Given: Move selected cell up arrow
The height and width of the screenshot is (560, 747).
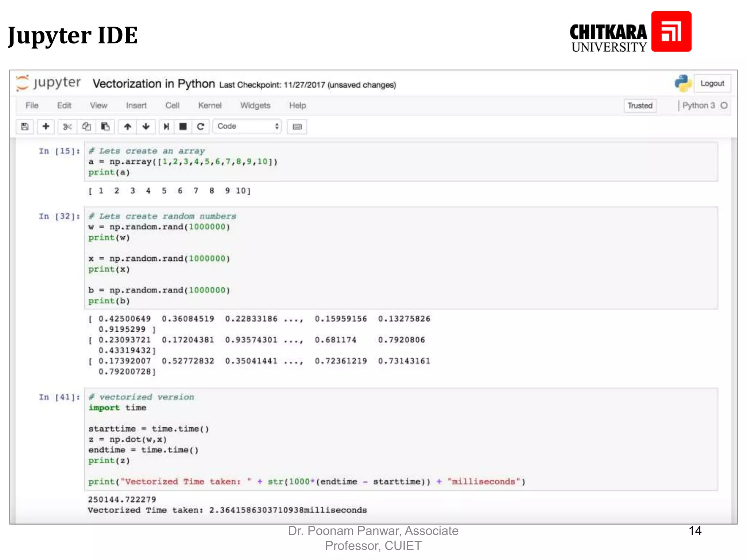Looking at the screenshot, I should click(127, 127).
